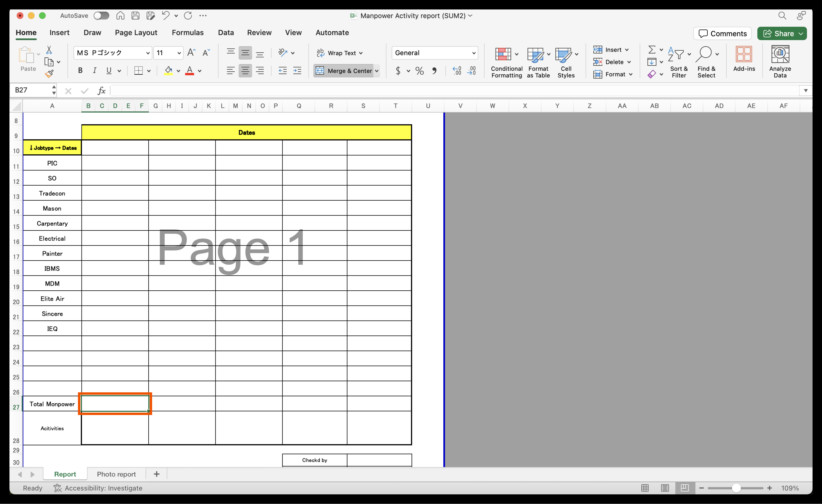The height and width of the screenshot is (504, 822).
Task: Open Conditional Formatting
Action: [506, 62]
